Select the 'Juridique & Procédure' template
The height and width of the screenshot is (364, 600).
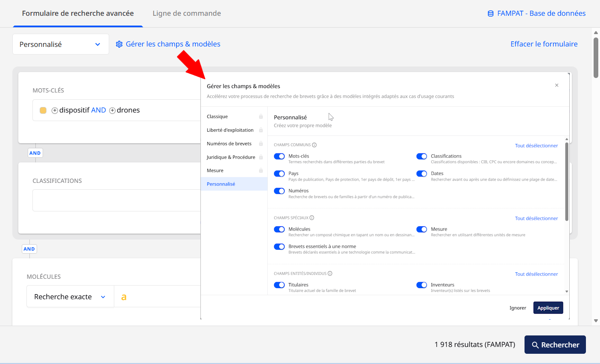(x=231, y=157)
